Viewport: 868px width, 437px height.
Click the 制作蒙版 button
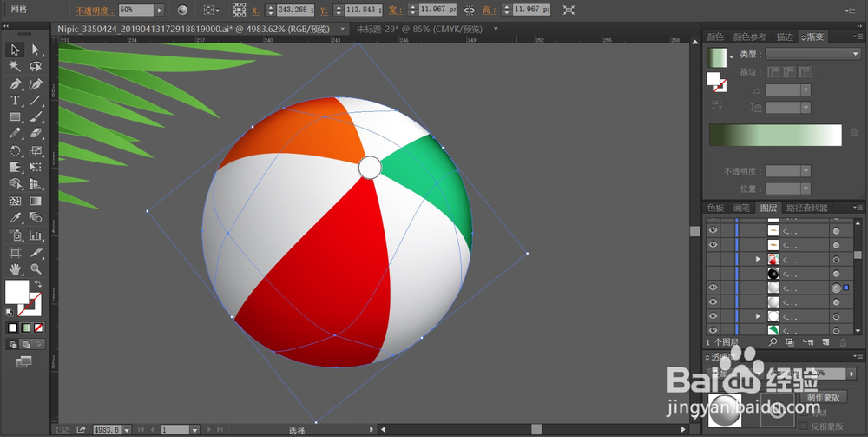coord(823,396)
